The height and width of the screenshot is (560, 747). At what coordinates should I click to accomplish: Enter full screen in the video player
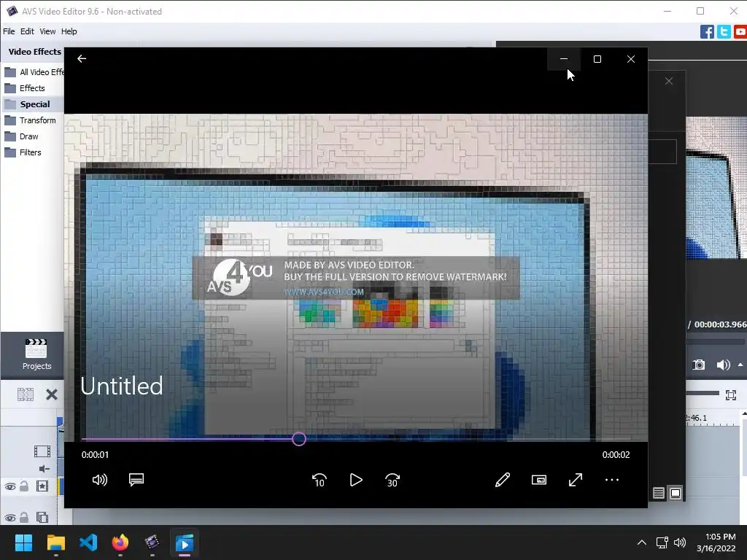(x=576, y=480)
